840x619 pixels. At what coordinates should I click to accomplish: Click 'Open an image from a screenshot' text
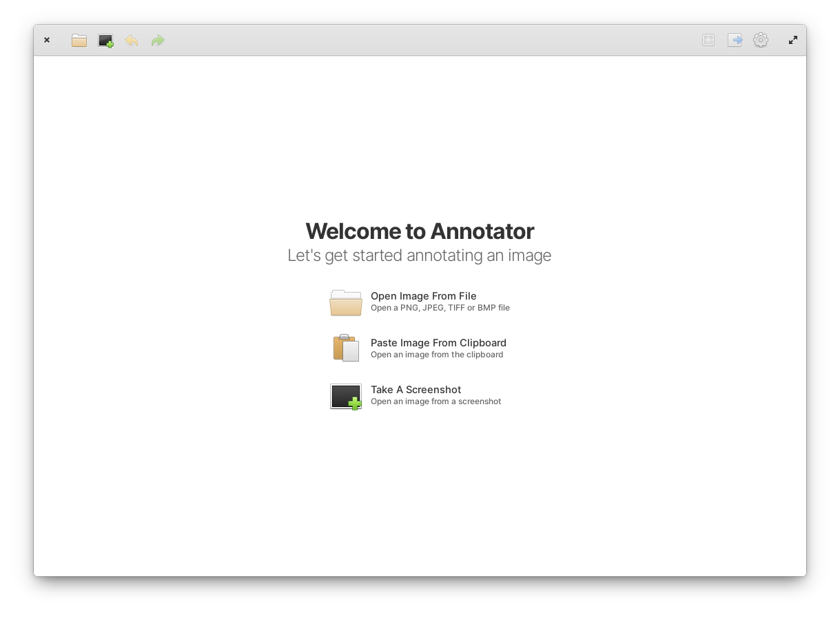point(436,401)
